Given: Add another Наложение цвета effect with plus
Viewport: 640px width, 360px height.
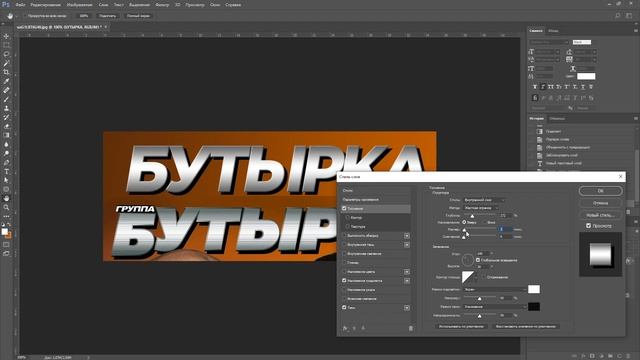Looking at the screenshot, I should (x=407, y=272).
